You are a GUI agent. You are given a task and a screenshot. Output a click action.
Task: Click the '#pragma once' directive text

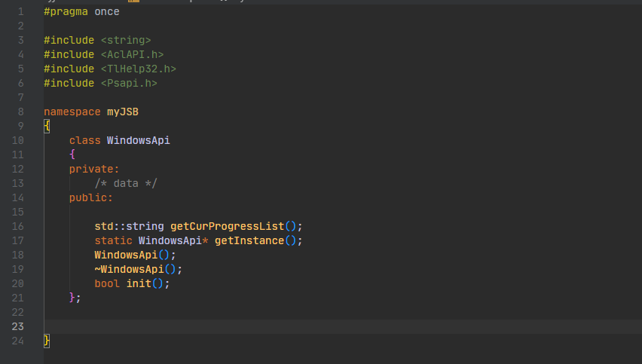81,11
